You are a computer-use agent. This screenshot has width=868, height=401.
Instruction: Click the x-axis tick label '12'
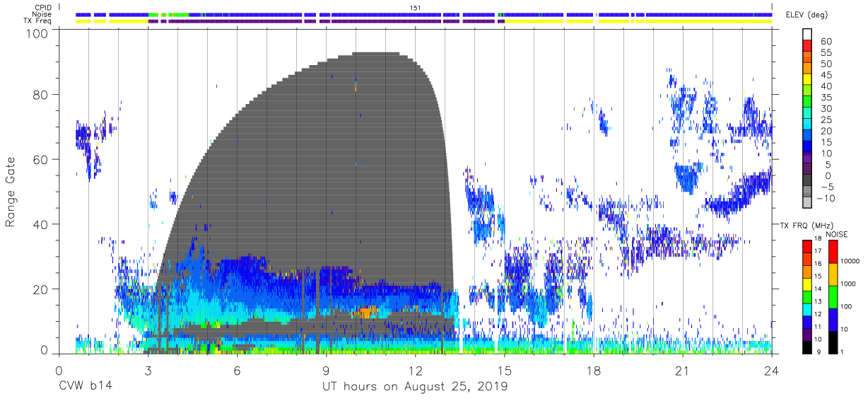click(415, 370)
